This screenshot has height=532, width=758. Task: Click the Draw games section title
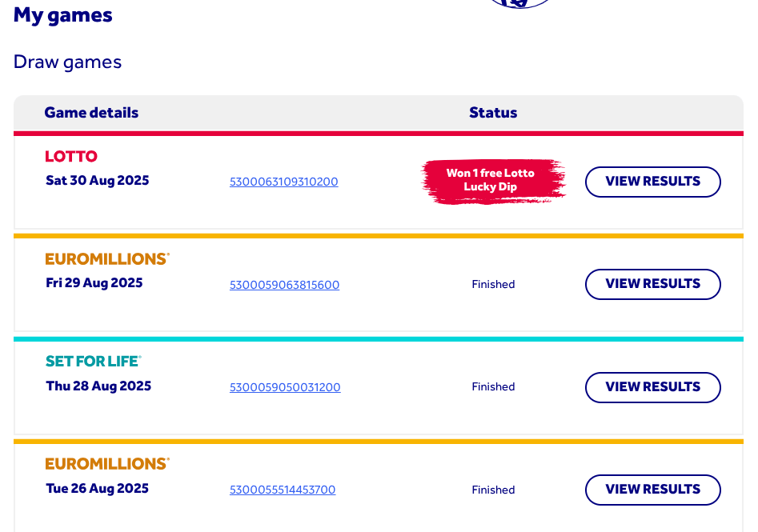point(67,62)
